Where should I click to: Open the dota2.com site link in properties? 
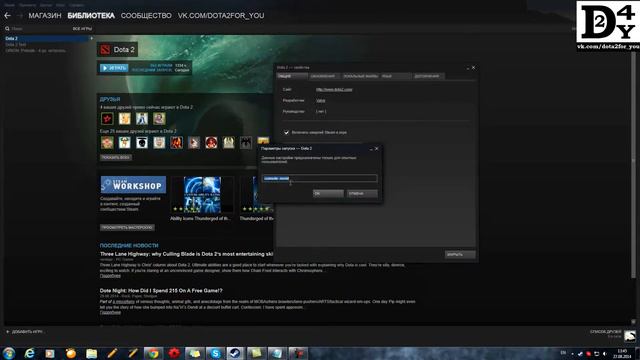[334, 89]
